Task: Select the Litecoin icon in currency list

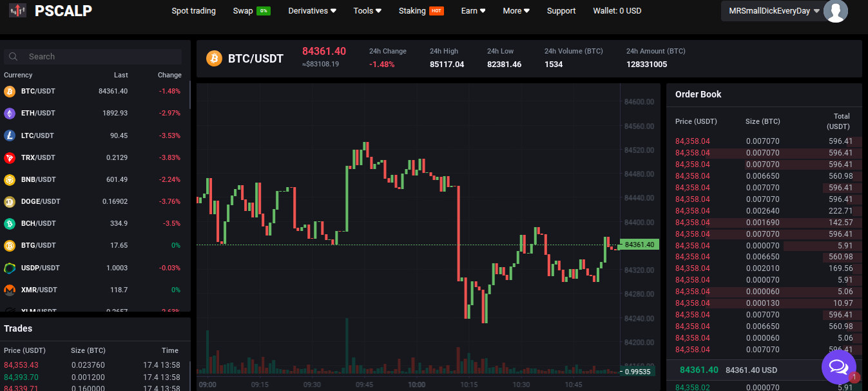Action: 10,135
